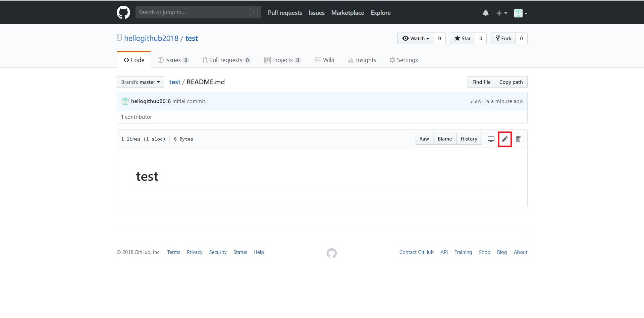
Task: Select the Code tab
Action: (134, 60)
